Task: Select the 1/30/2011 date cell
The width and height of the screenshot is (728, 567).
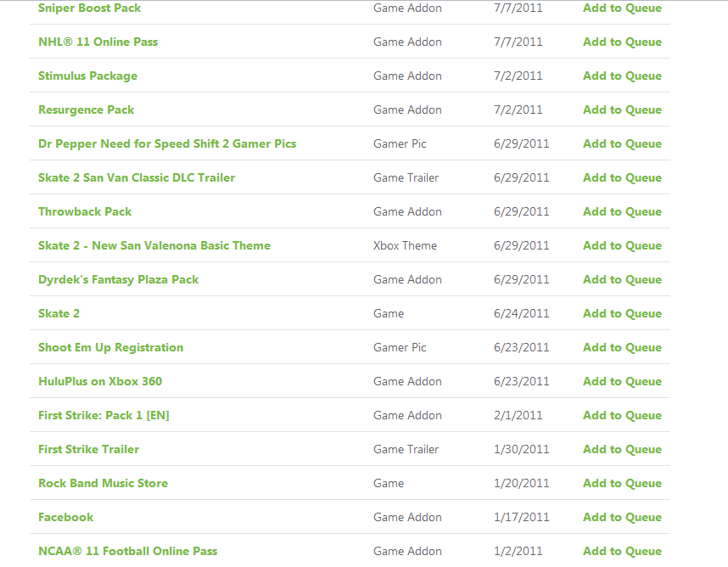Action: [521, 449]
